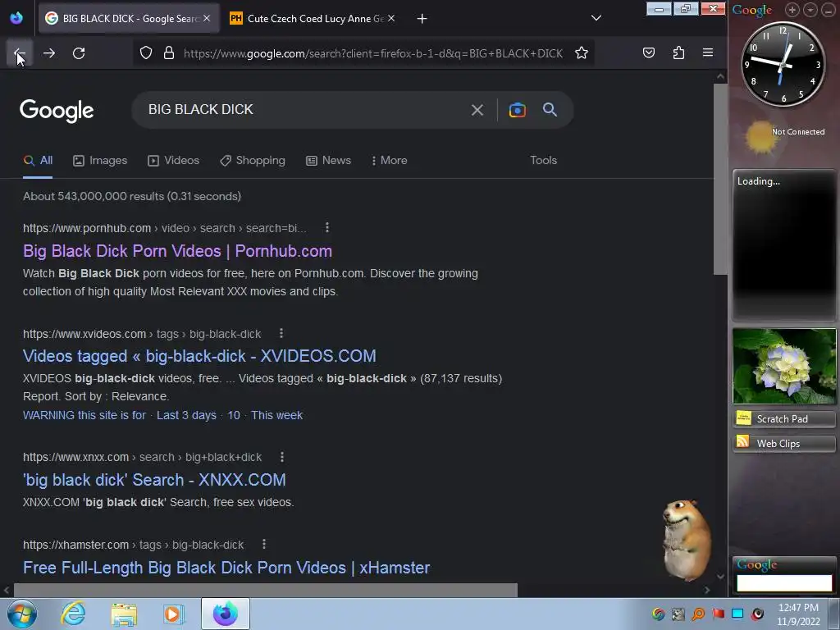The height and width of the screenshot is (630, 840).
Task: Open the XVIDEOS.COM result title link
Action: (x=199, y=356)
